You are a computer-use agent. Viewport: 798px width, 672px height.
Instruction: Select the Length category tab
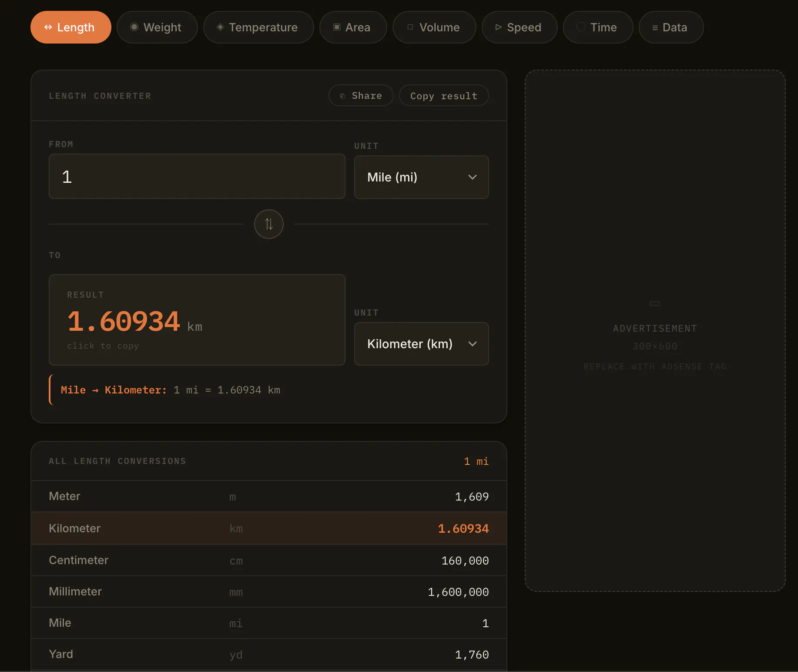tap(70, 27)
